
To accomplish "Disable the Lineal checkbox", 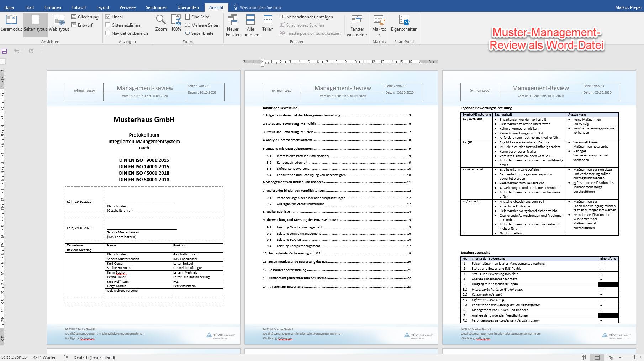I will 108,17.
